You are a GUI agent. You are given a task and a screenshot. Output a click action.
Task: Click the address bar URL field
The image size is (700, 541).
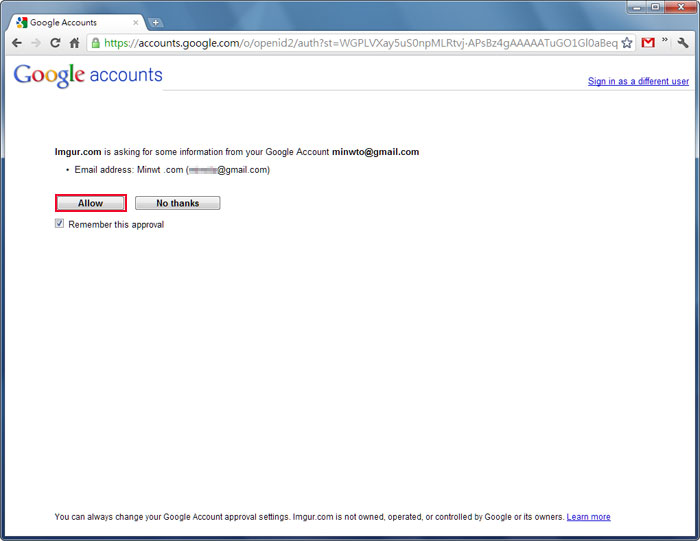(x=360, y=43)
